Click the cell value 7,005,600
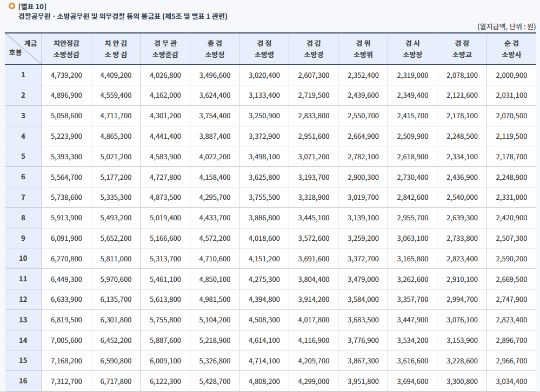 click(x=66, y=340)
